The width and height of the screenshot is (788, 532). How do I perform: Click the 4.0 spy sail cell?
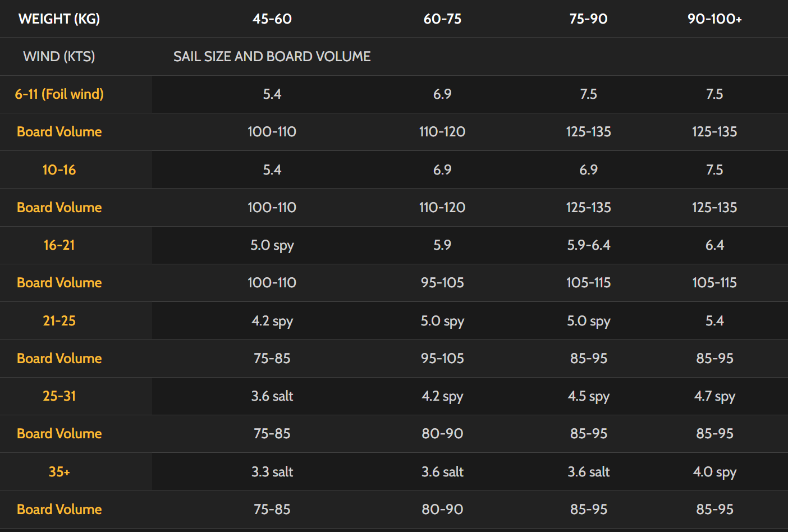(x=714, y=472)
